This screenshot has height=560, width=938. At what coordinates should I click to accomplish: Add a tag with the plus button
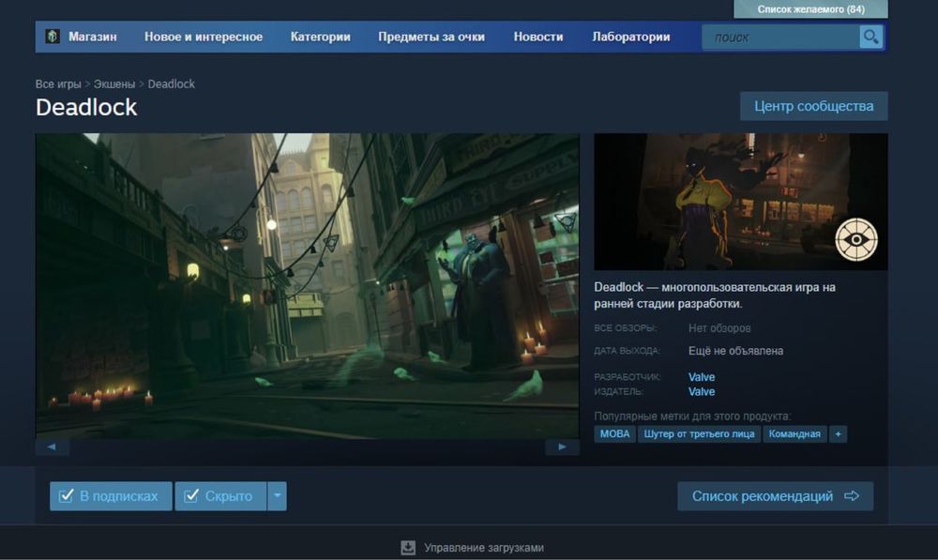pyautogui.click(x=838, y=433)
